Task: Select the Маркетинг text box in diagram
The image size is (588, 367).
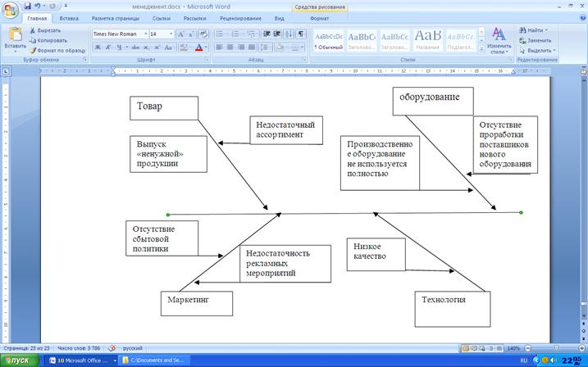Action: (x=197, y=302)
